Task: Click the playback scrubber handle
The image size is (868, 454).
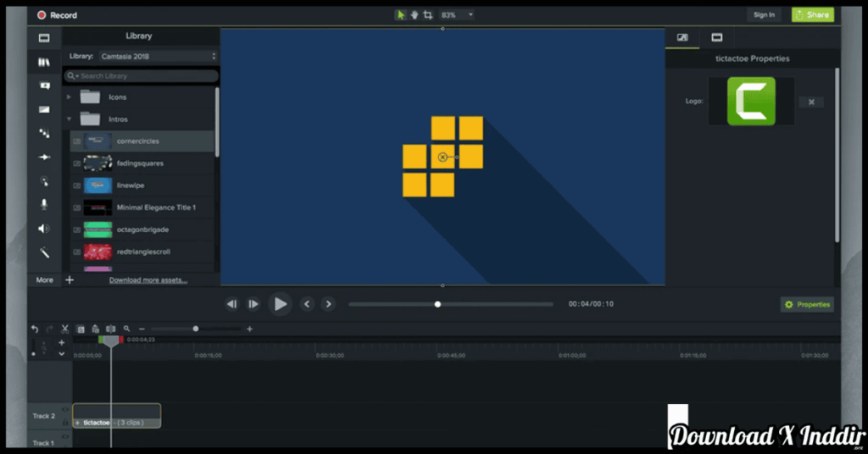Action: click(x=437, y=304)
